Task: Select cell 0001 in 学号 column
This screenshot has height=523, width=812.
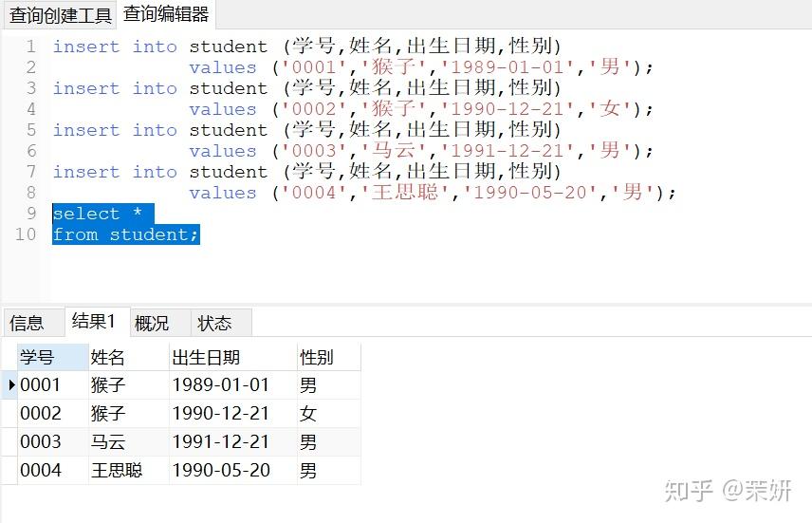Action: 53,384
